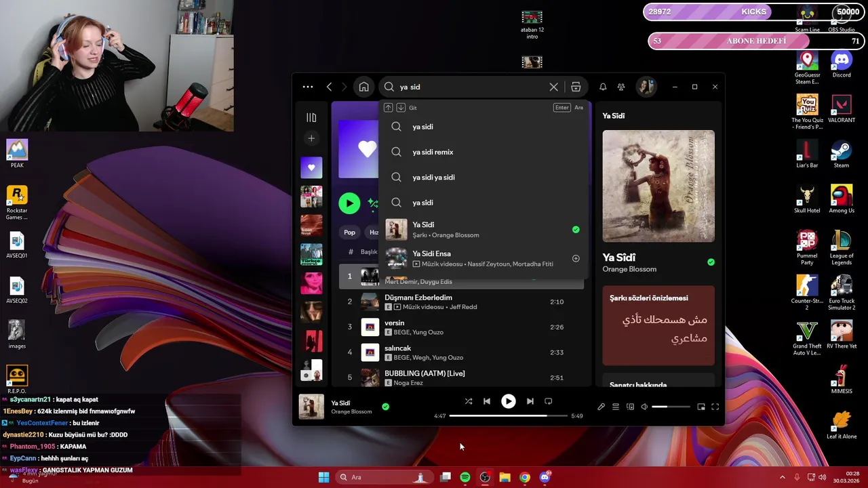Open Spotify three-dots main menu
868x488 pixels.
tap(308, 87)
